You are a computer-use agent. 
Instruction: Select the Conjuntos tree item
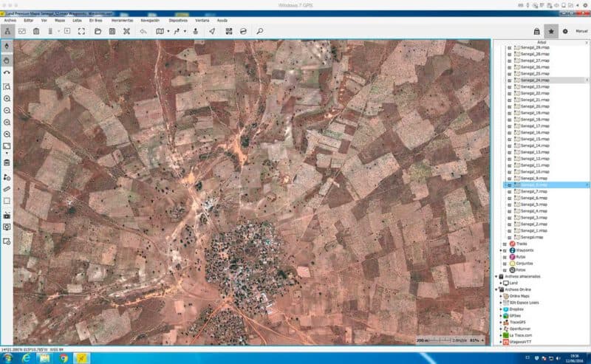(x=525, y=264)
